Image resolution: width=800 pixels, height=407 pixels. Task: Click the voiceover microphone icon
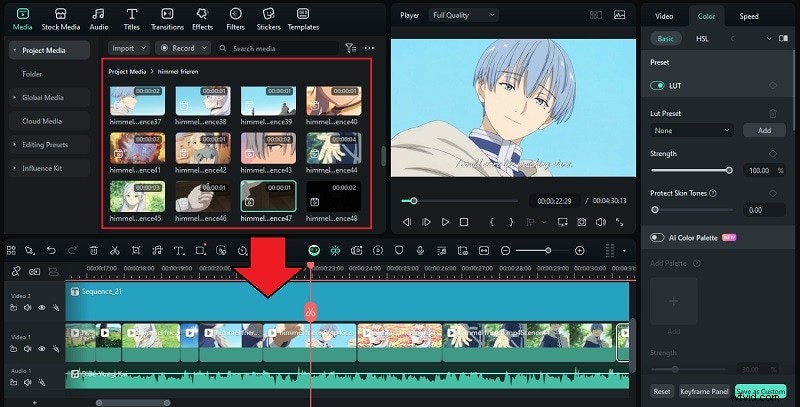[x=420, y=250]
